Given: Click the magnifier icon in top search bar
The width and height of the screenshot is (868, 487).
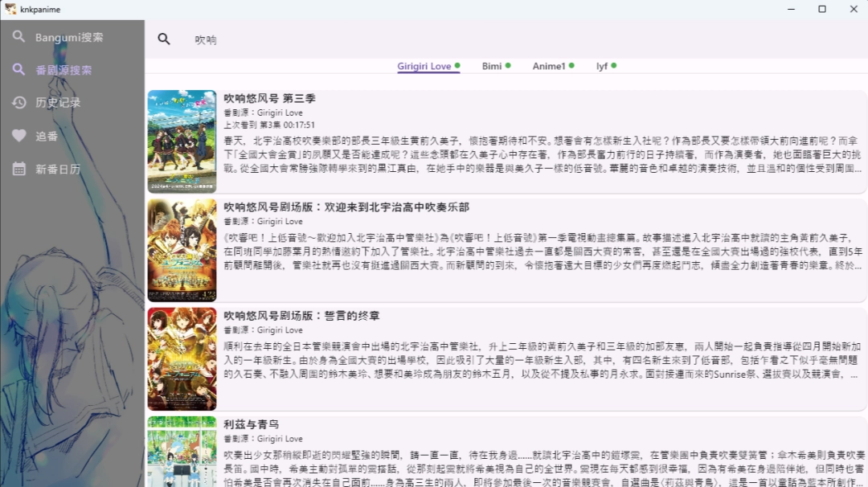Looking at the screenshot, I should (x=164, y=38).
